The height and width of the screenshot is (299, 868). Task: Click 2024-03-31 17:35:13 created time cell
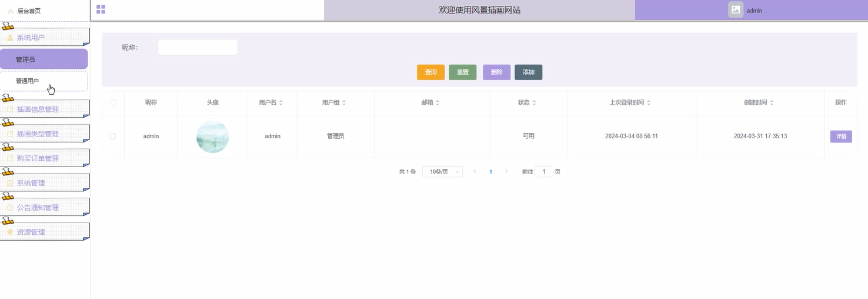[x=760, y=136]
